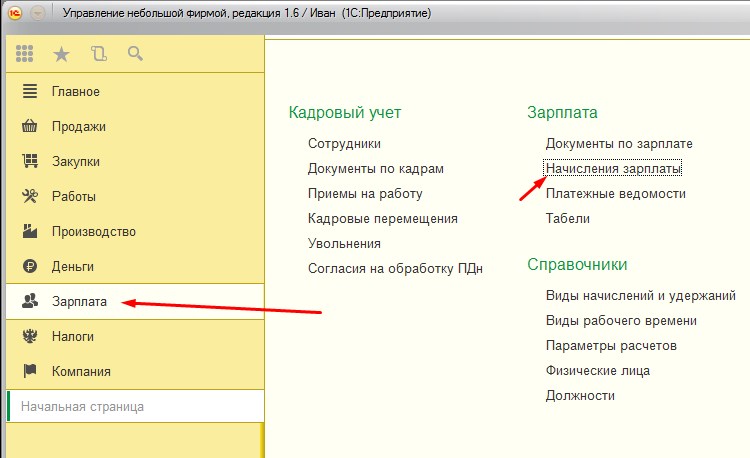Open Виды начислений и удержаний
Viewport: 750px width, 458px height.
click(640, 295)
